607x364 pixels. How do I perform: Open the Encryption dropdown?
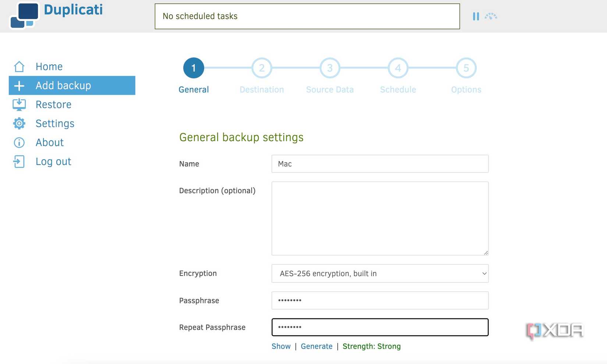click(x=380, y=274)
